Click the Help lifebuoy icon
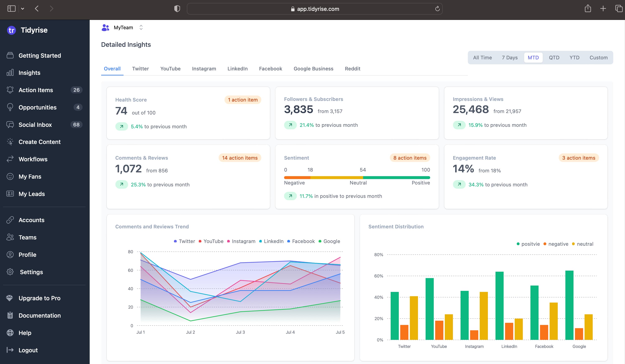This screenshot has height=364, width=625. (10, 333)
